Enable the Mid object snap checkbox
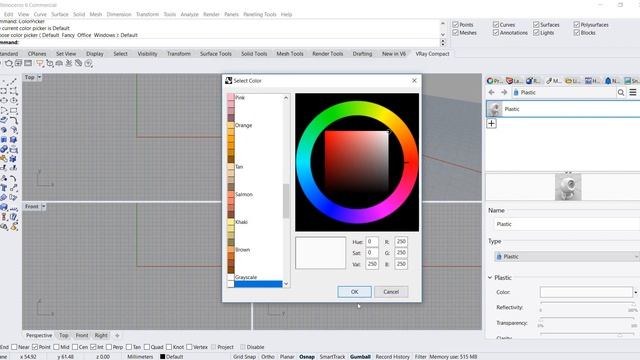640x360 pixels. point(56,347)
